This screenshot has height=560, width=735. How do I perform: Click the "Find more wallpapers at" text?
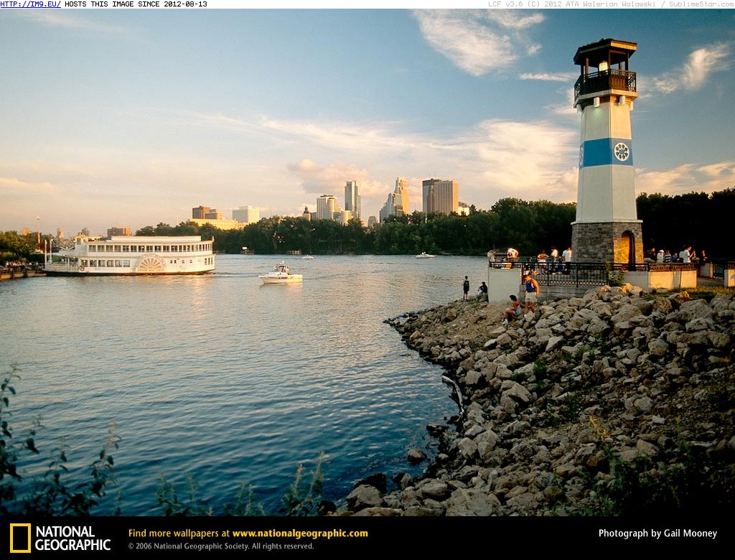(179, 533)
